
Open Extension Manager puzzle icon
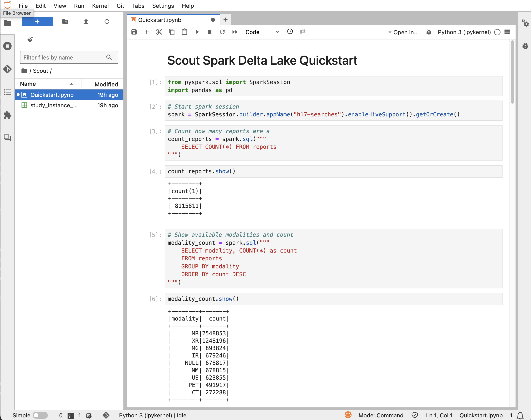click(x=7, y=115)
